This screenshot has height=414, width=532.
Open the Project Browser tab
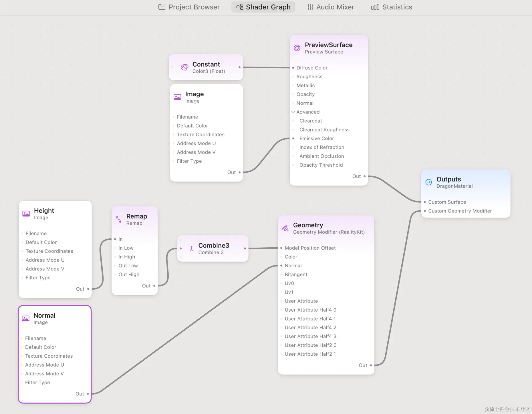[x=189, y=7]
